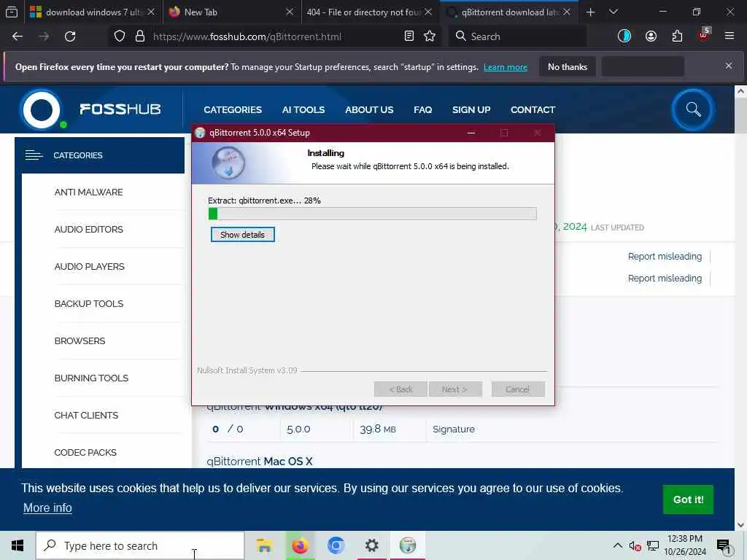Open CATEGORIES in FossHub top menu
The image size is (747, 560).
233,109
